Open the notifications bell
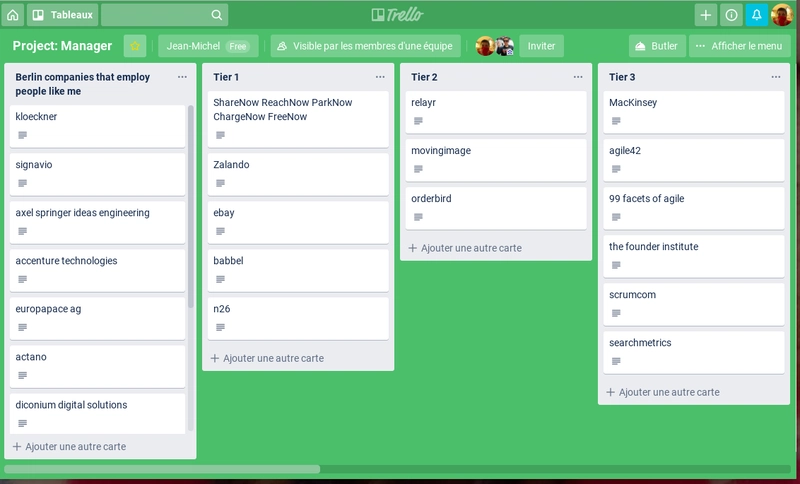Image resolution: width=800 pixels, height=484 pixels. coord(756,15)
